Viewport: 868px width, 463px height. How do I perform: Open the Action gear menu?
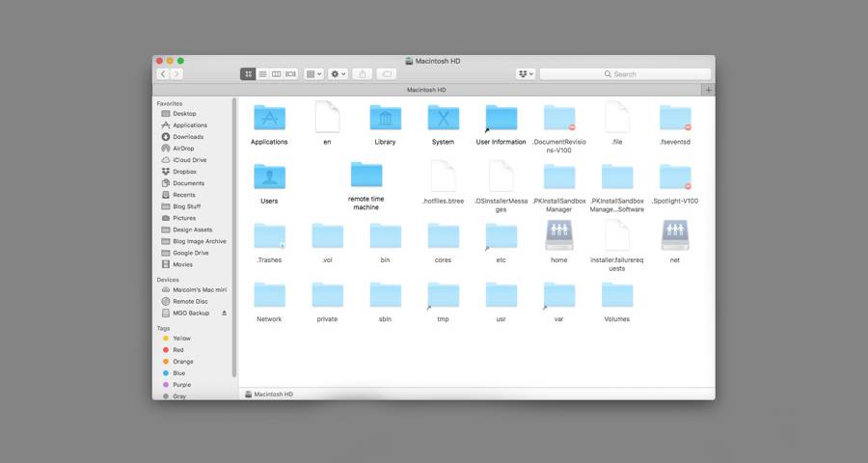point(338,74)
